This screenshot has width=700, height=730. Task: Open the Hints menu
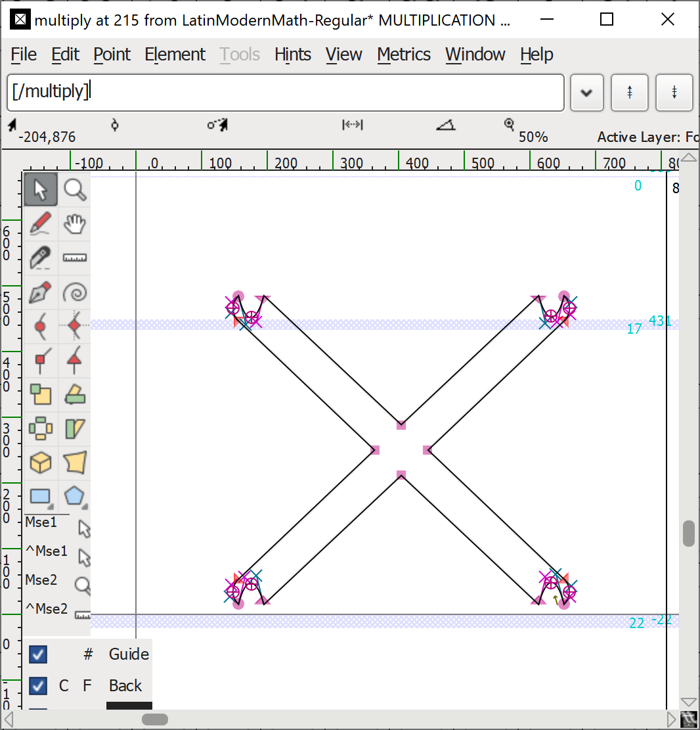pos(293,55)
